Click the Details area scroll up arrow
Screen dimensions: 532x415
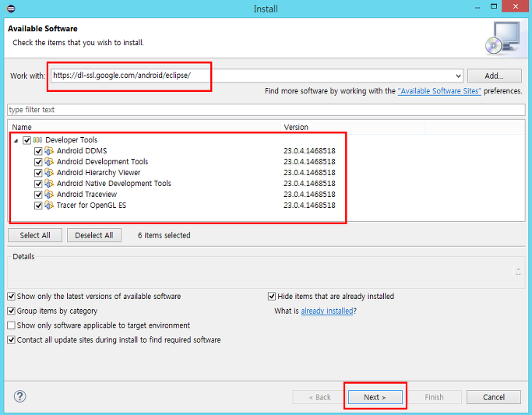click(x=518, y=269)
